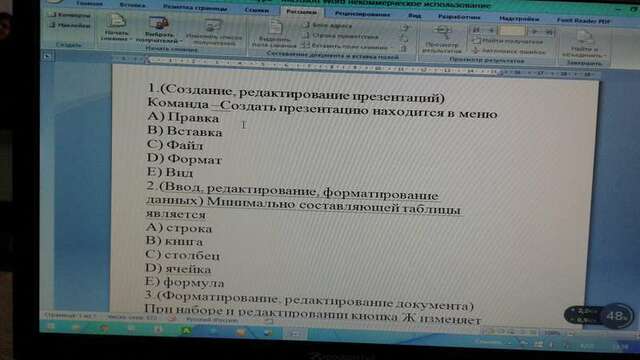Click Выделить поля слияния
The width and height of the screenshot is (640, 360).
[274, 34]
